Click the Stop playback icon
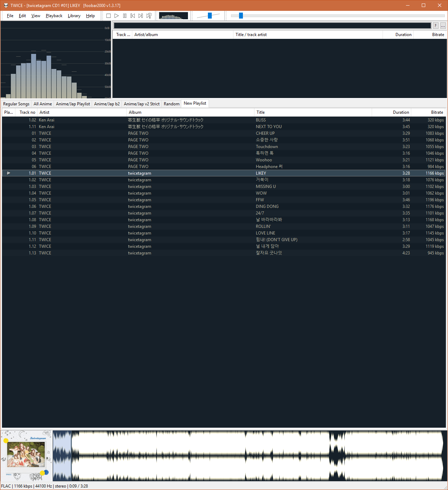 [x=108, y=15]
